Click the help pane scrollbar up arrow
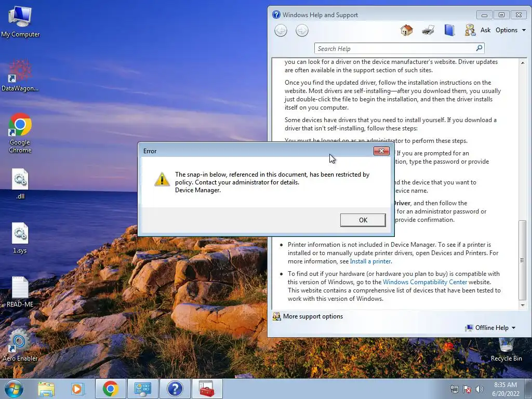 point(523,63)
